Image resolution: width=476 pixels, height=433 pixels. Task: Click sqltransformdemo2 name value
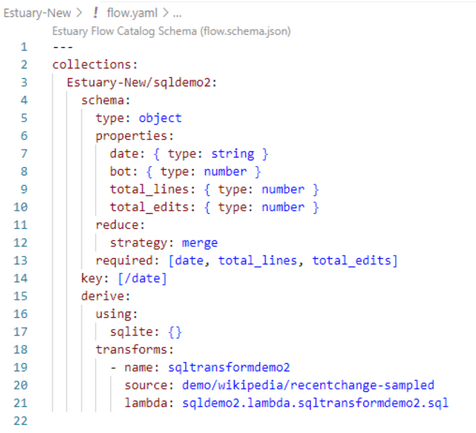click(229, 367)
